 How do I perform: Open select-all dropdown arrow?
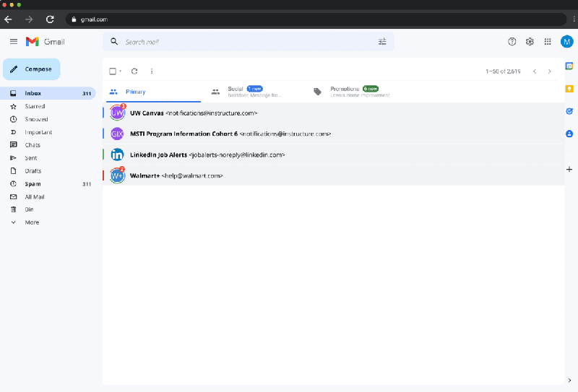120,71
